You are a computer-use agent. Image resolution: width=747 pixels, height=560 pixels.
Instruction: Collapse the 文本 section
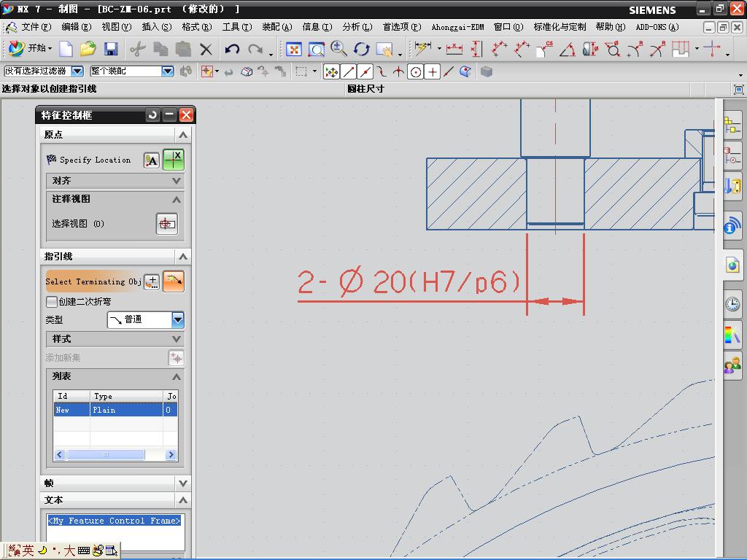click(116, 500)
